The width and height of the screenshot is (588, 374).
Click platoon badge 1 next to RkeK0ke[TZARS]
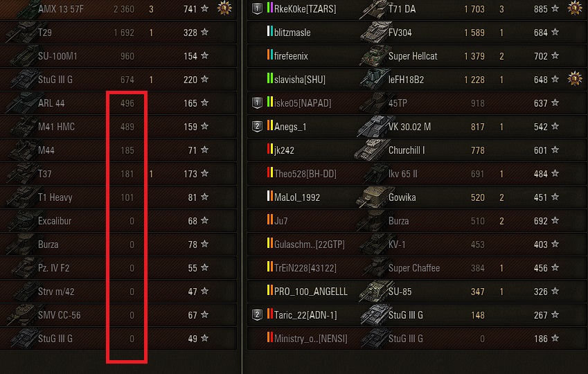257,8
